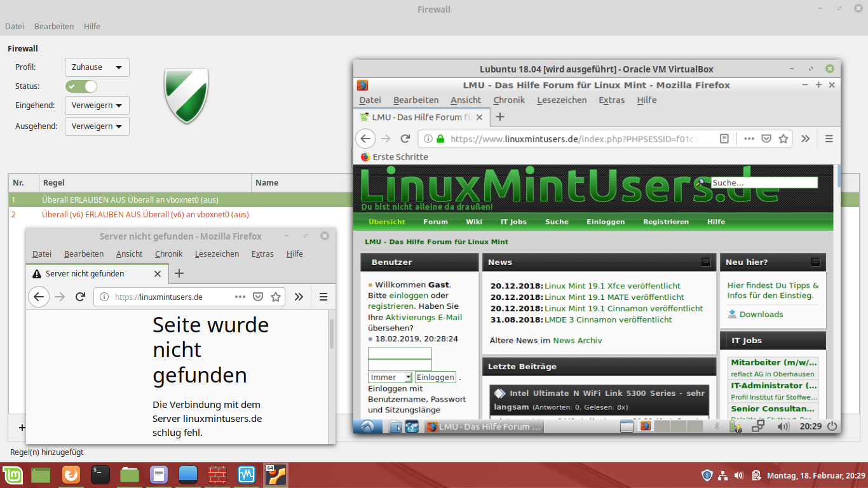868x488 pixels.
Task: Open the Chronik menu in VirtualBox Firefox
Action: click(508, 100)
